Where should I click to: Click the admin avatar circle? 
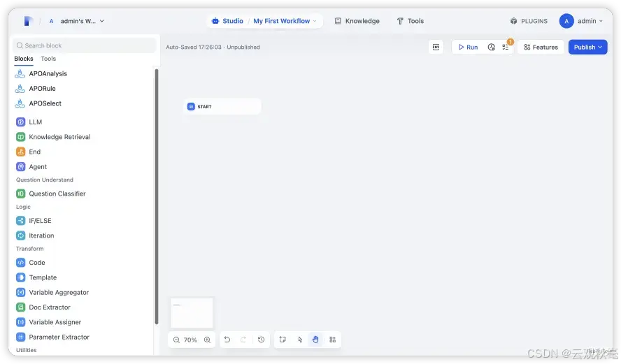coord(566,21)
